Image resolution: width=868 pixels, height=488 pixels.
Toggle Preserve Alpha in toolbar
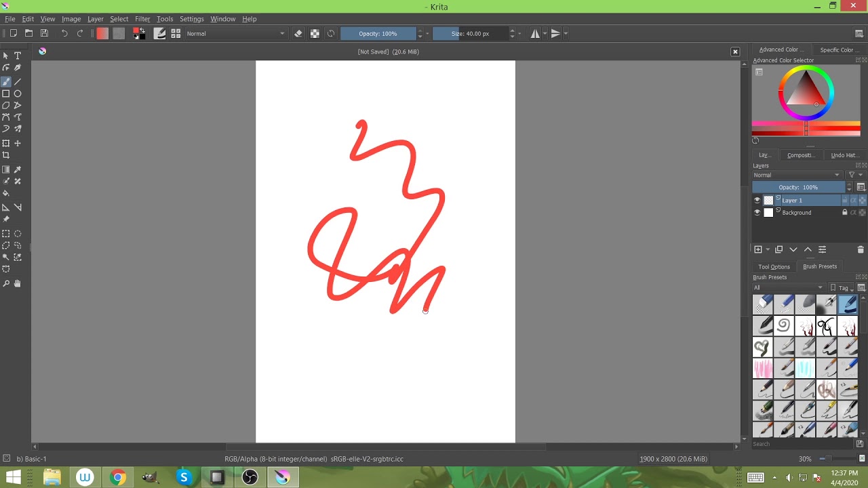[315, 33]
